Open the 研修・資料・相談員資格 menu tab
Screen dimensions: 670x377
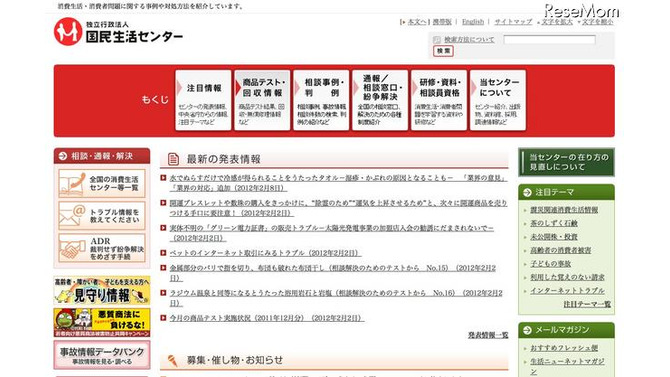(x=439, y=100)
